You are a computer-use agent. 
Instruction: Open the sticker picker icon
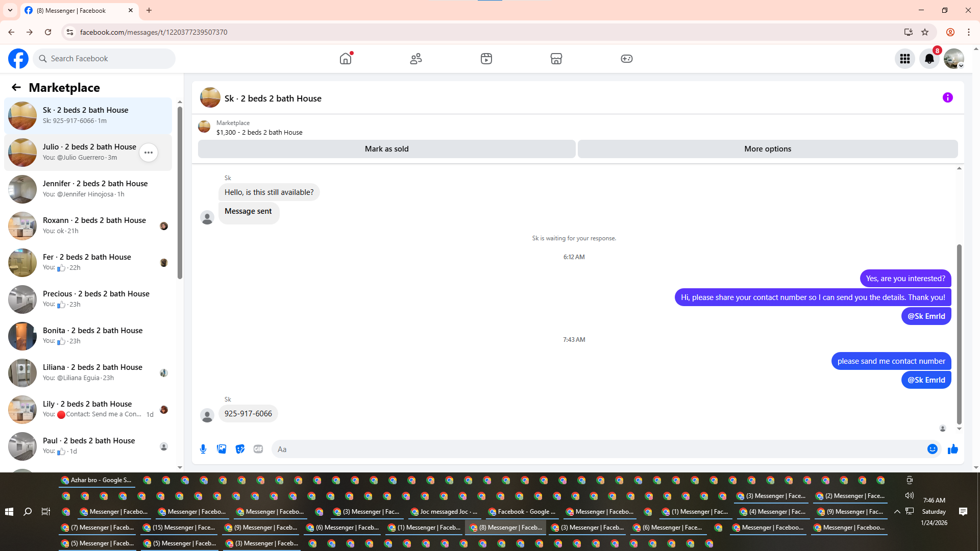click(x=240, y=449)
